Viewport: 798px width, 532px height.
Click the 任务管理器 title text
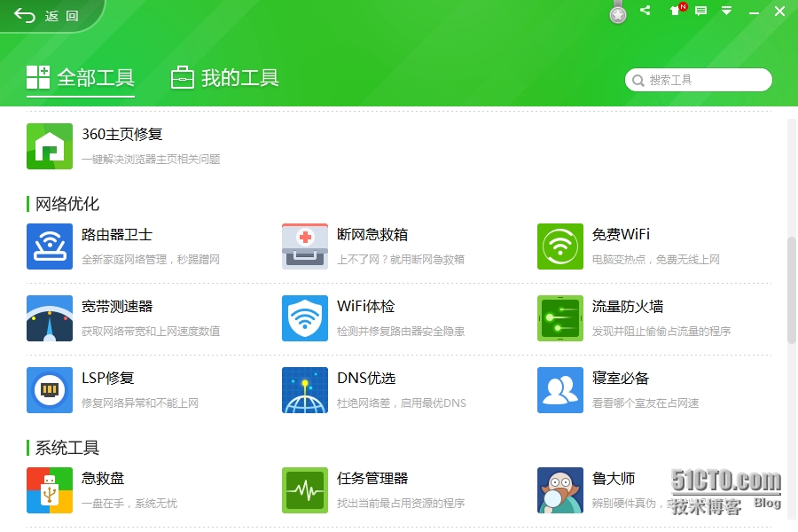pos(372,479)
